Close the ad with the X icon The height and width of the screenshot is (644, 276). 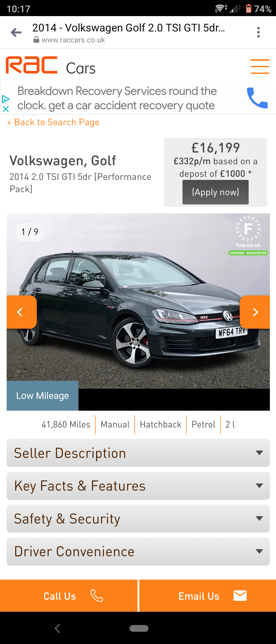click(6, 109)
